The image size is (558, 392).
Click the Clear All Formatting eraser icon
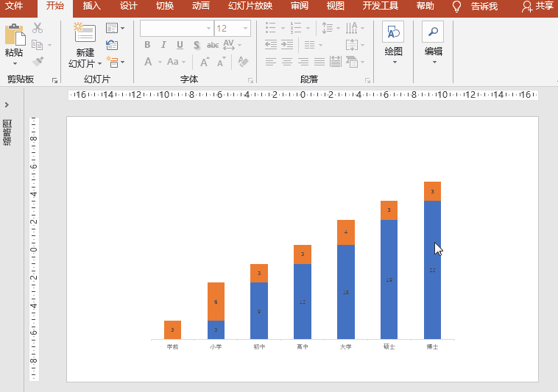pos(243,62)
